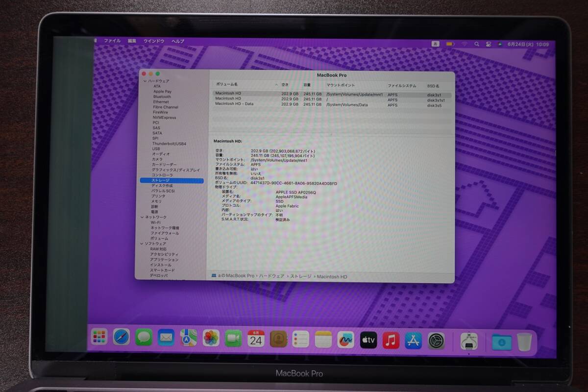
Task: Open the Trash in the Dock
Action: pos(524,342)
